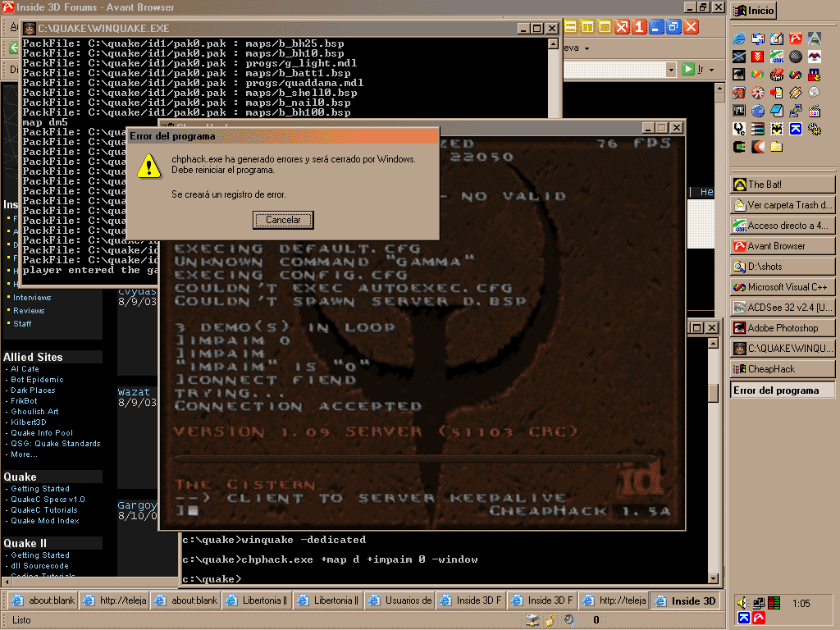This screenshot has height=630, width=840.
Task: Open the QuakeC Specs v1.0 link
Action: (x=48, y=500)
